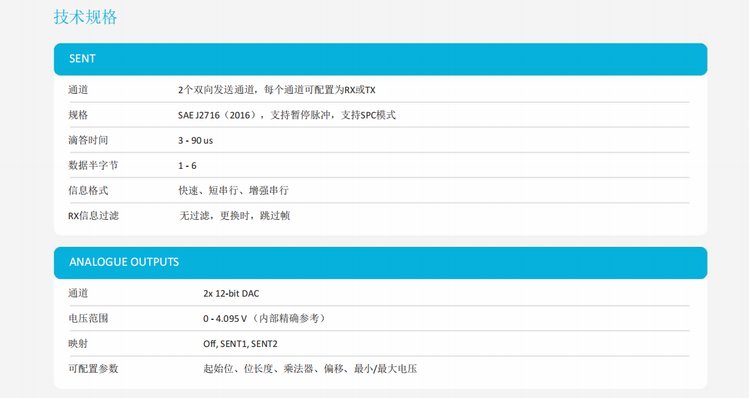Click the 数据半字节 row label
749x398 pixels.
93,165
